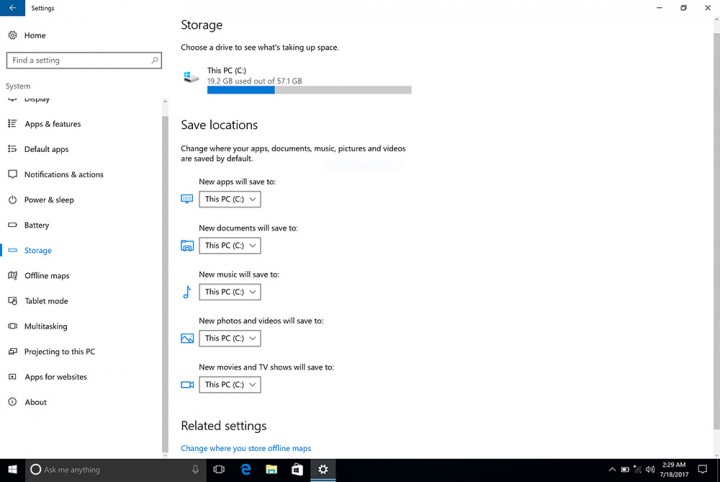Select the This PC drive icon
The image size is (720, 482).
coord(191,77)
